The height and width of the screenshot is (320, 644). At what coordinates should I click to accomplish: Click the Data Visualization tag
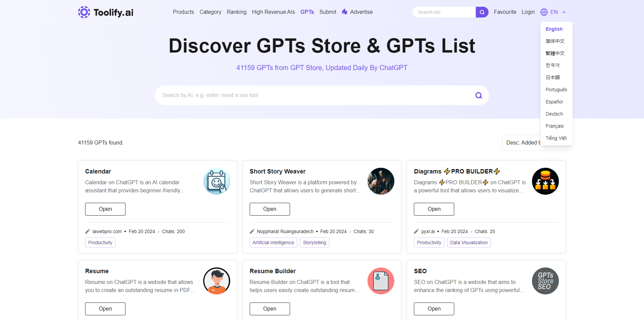[469, 243]
